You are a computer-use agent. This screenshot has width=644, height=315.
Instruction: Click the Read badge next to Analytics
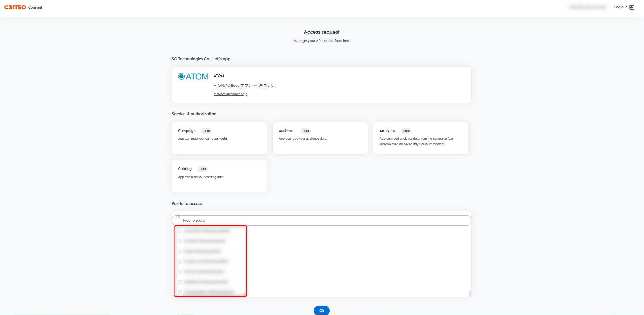406,131
